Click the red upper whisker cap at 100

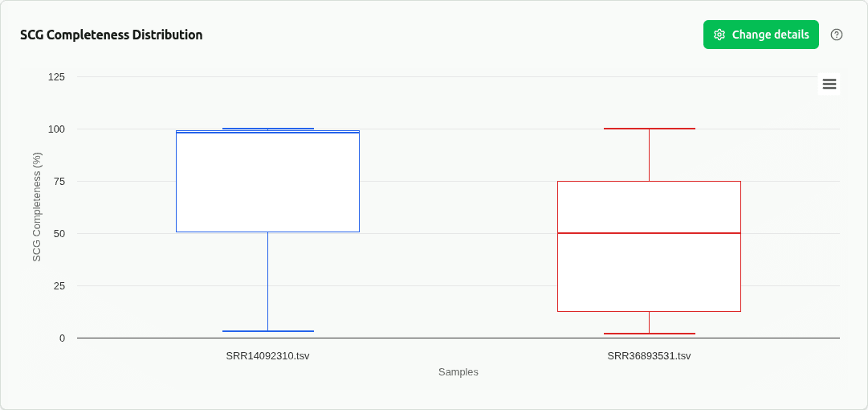point(649,129)
